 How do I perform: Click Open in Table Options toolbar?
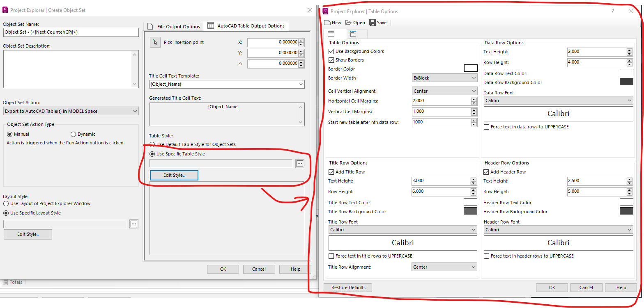pyautogui.click(x=355, y=23)
